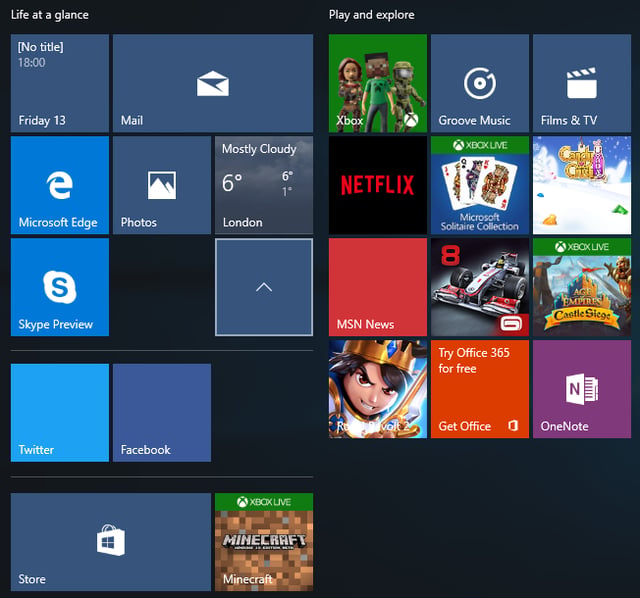Open Groove Music tile
The height and width of the screenshot is (598, 640).
(480, 83)
